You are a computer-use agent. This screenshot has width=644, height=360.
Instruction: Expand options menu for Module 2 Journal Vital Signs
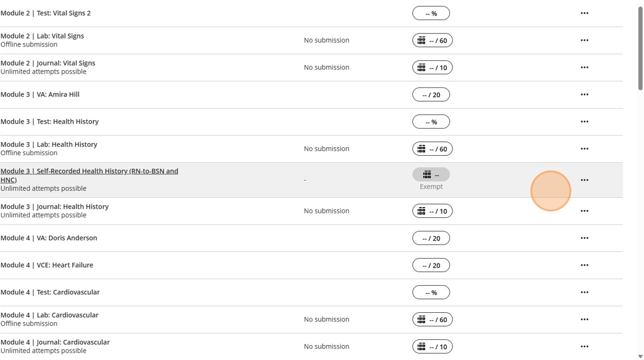(x=584, y=67)
